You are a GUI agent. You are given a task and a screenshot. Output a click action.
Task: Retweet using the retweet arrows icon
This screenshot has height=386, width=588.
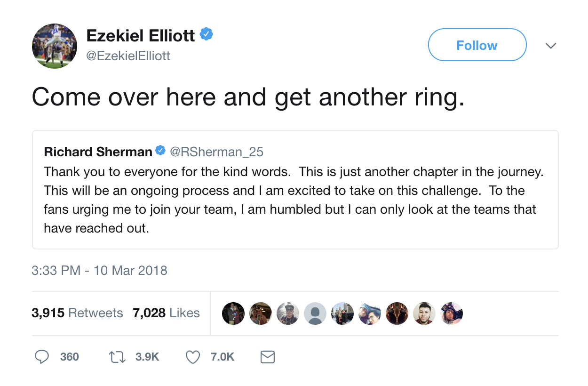pos(116,357)
